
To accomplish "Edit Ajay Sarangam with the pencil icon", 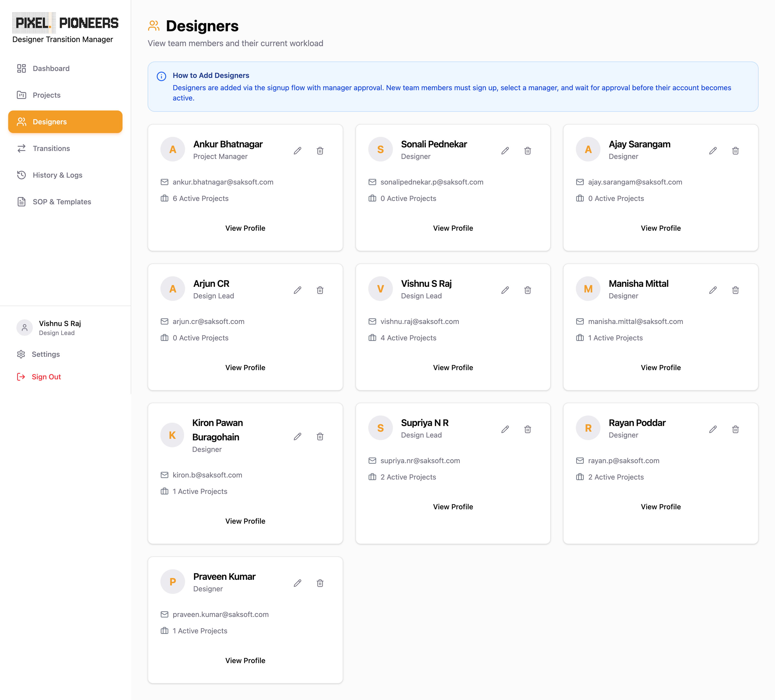I will pos(713,151).
